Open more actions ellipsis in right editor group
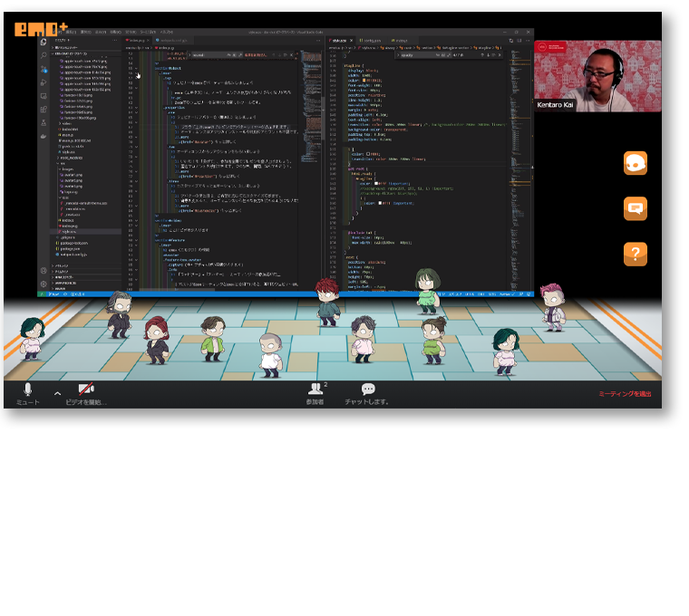This screenshot has height=616, width=689. click(528, 41)
